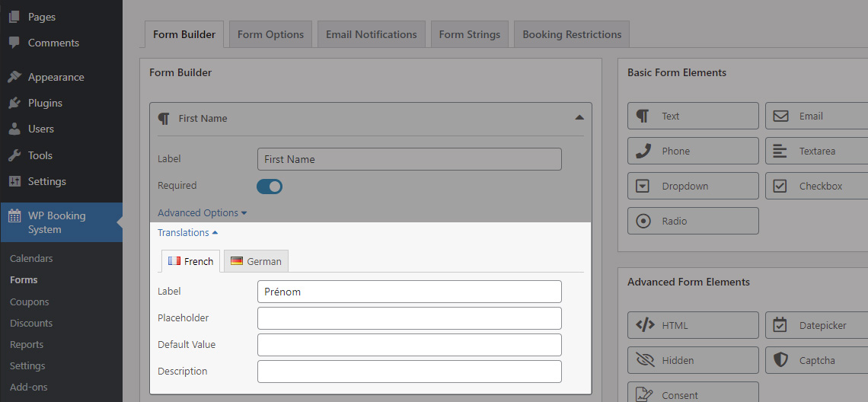This screenshot has height=402, width=868.
Task: Insert the HTML advanced element
Action: (693, 326)
